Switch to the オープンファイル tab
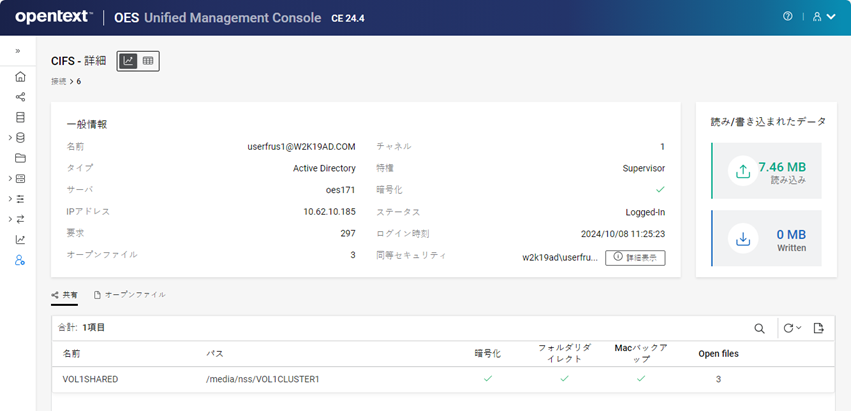The height and width of the screenshot is (411, 851). click(129, 295)
